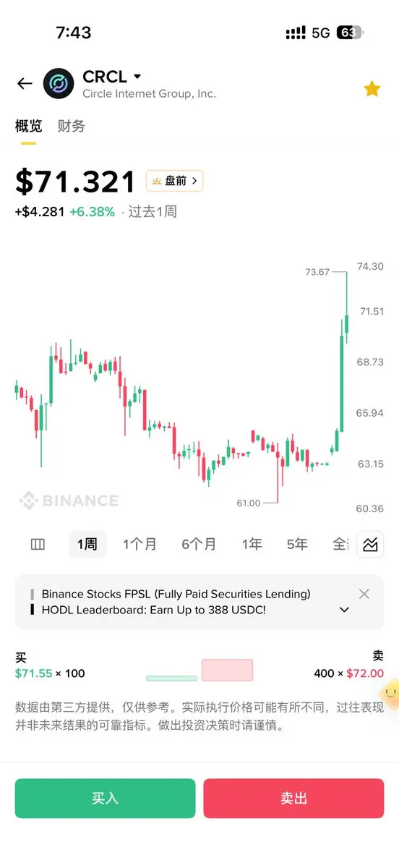This screenshot has height=868, width=399.
Task: Select the 1周 time range
Action: 87,544
